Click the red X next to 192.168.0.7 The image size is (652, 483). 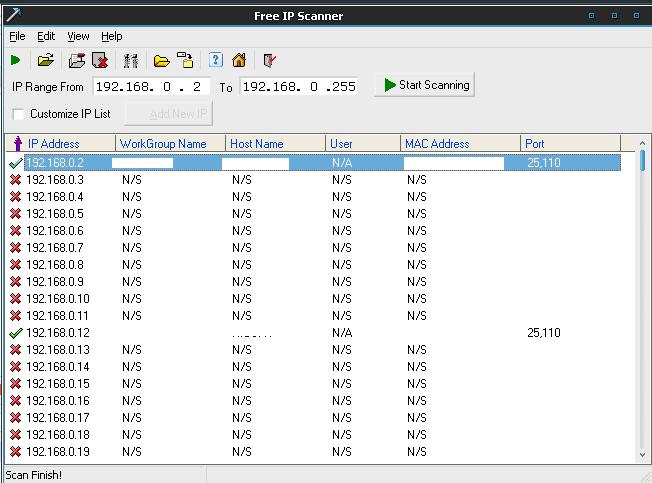15,248
